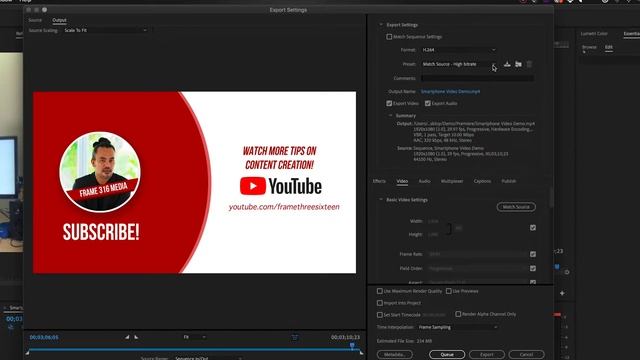The width and height of the screenshot is (640, 360).
Task: Open the Source Range dropdown
Action: coord(208,358)
